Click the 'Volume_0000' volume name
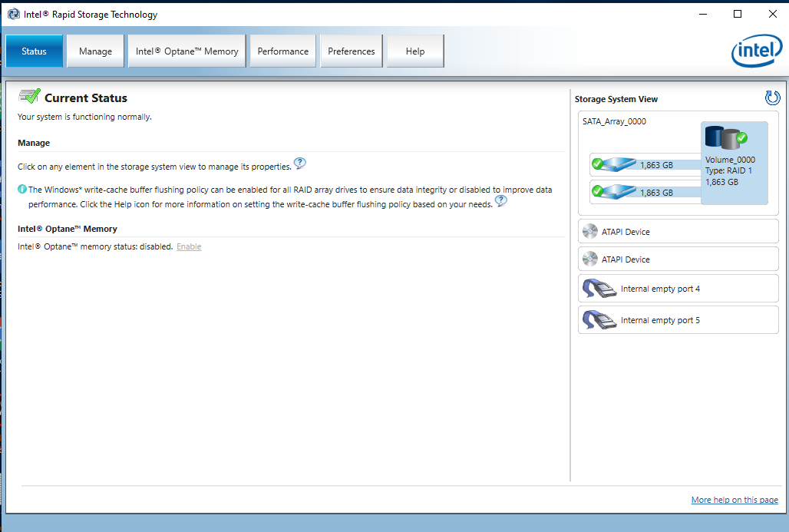 [730, 160]
